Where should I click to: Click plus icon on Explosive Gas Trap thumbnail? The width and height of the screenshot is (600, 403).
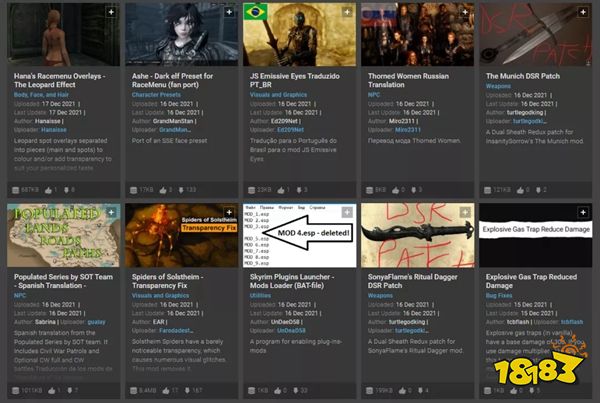tap(583, 212)
